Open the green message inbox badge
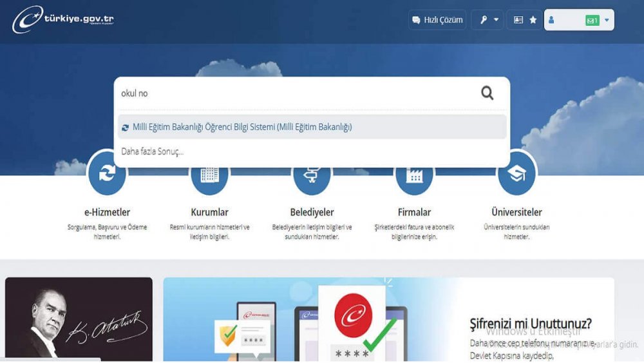 592,20
